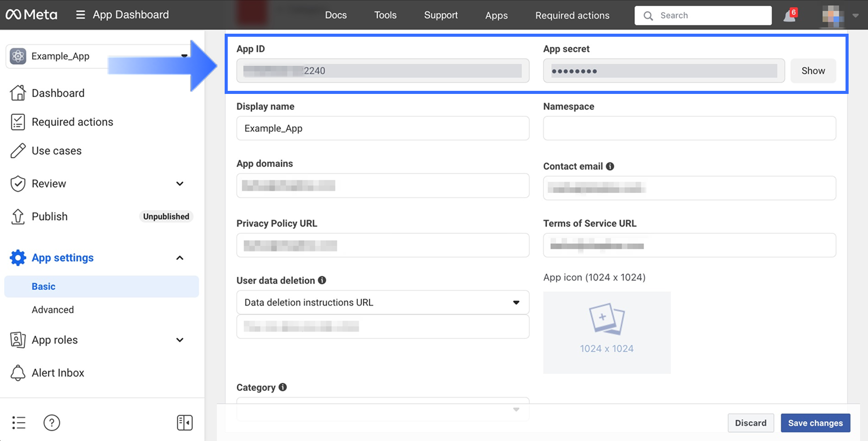Click the User data deletion info icon
The image size is (868, 441).
click(x=322, y=280)
